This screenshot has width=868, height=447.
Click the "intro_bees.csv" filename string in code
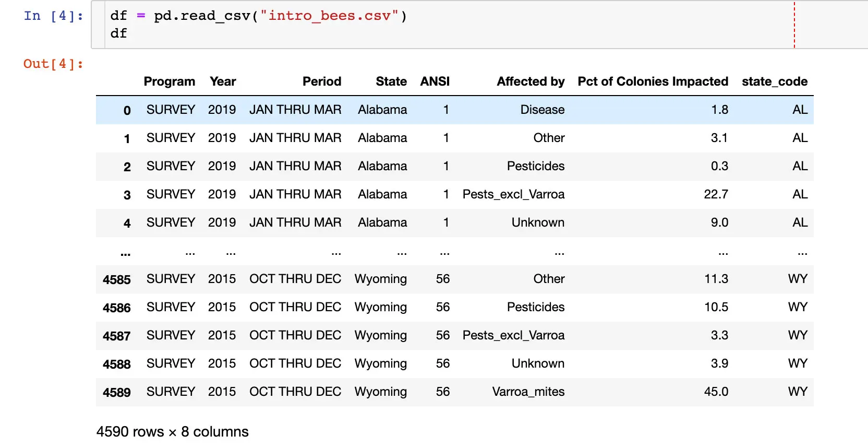329,16
